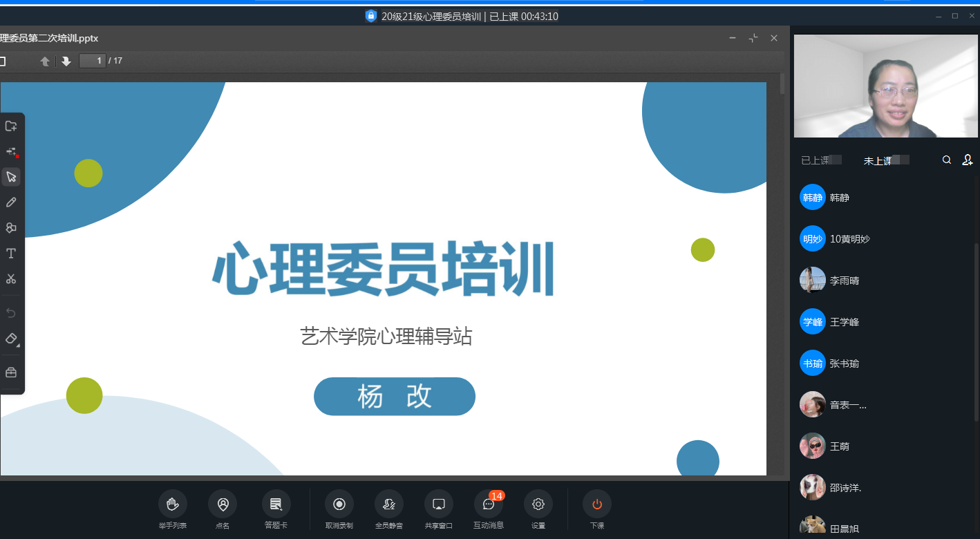The width and height of the screenshot is (980, 539).
Task: End the class with 下课 button
Action: (597, 504)
